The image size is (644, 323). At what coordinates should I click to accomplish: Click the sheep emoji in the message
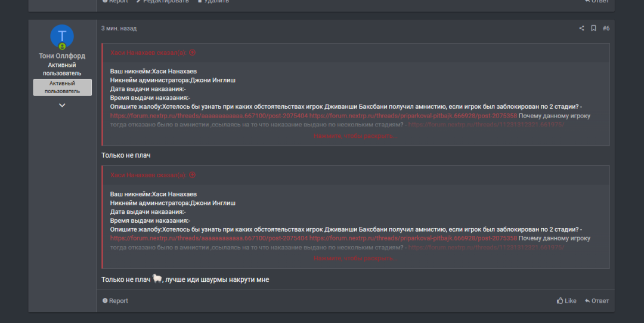click(157, 279)
